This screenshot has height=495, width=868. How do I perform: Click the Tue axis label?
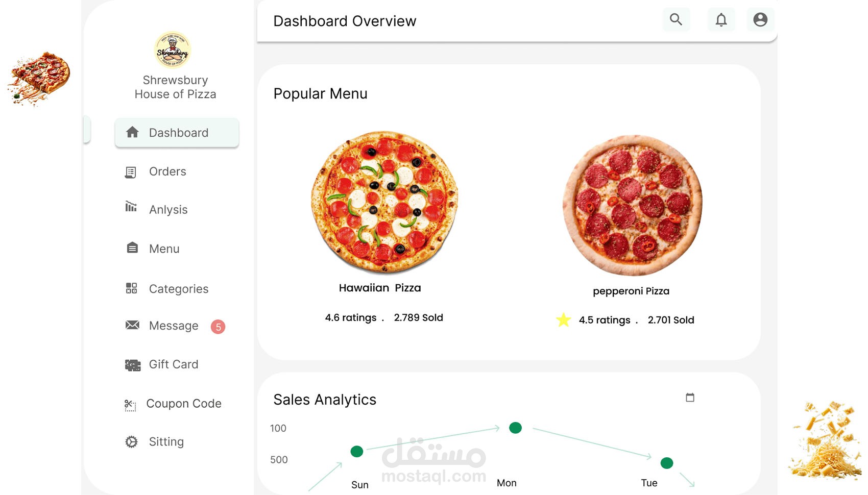649,483
